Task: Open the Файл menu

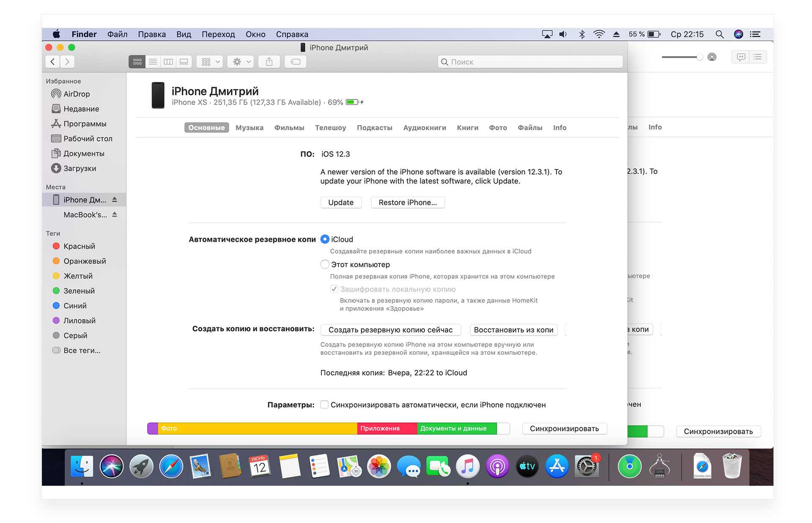Action: click(x=117, y=34)
